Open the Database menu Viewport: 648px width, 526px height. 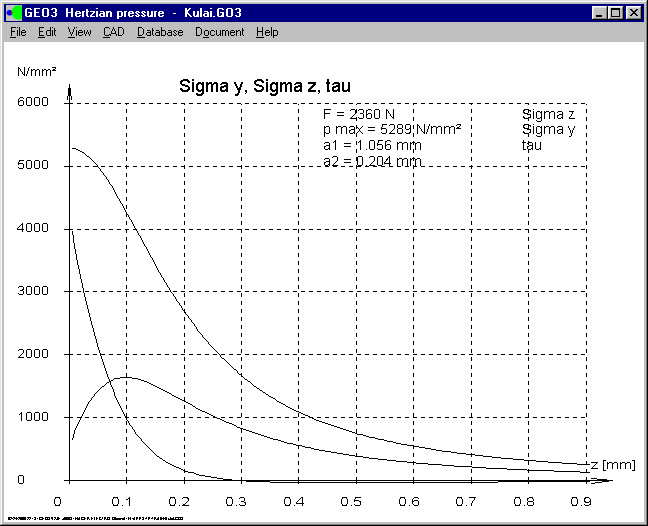160,32
